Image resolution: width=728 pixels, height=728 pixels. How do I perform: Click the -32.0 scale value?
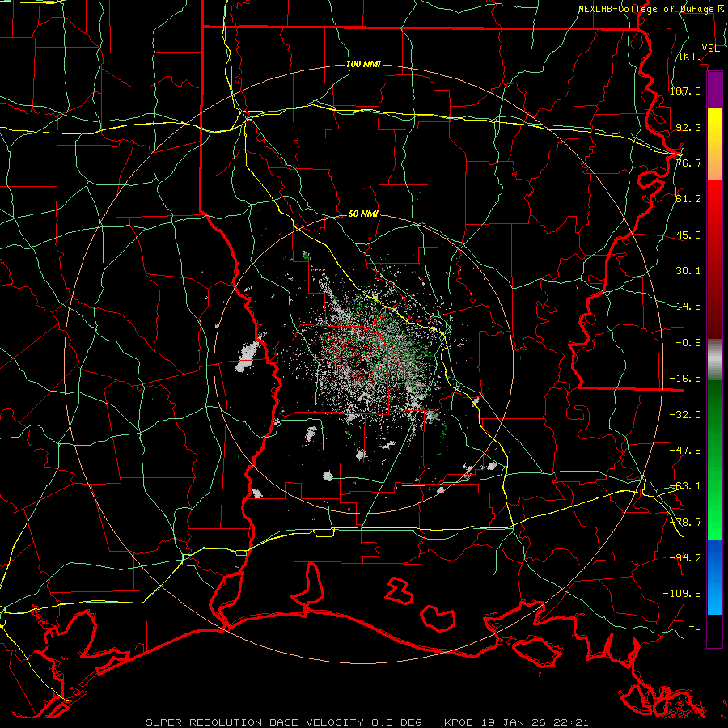click(x=685, y=415)
